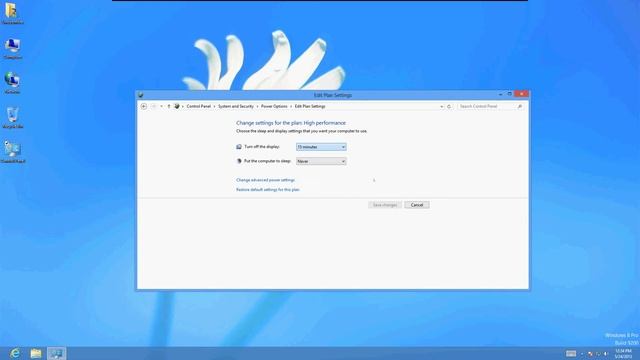Expand the chevron after 'Control Panel' breadcrumb
The image size is (640, 360).
[x=214, y=107]
